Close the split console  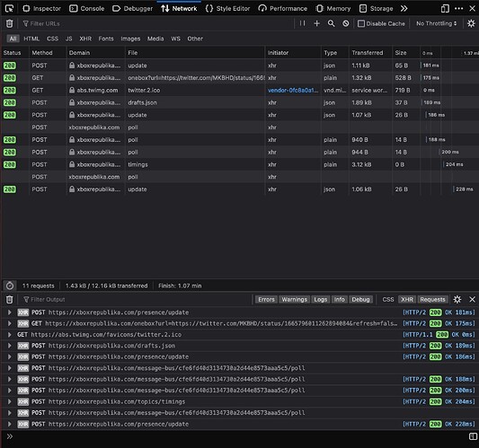coord(472,299)
